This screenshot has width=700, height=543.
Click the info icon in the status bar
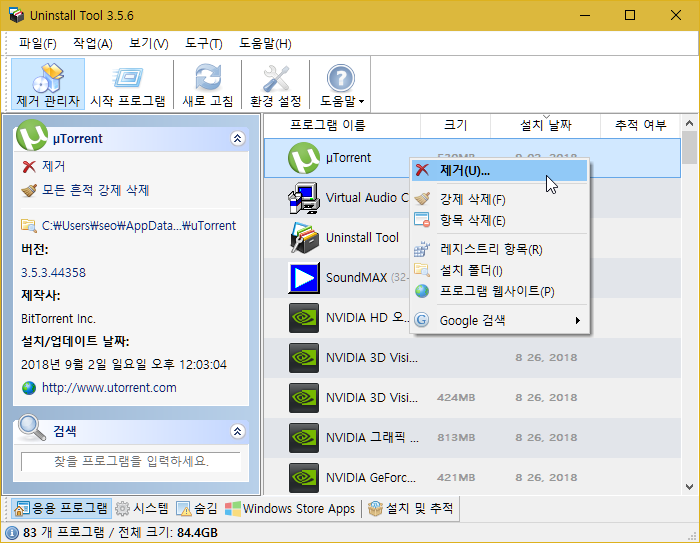pos(12,533)
